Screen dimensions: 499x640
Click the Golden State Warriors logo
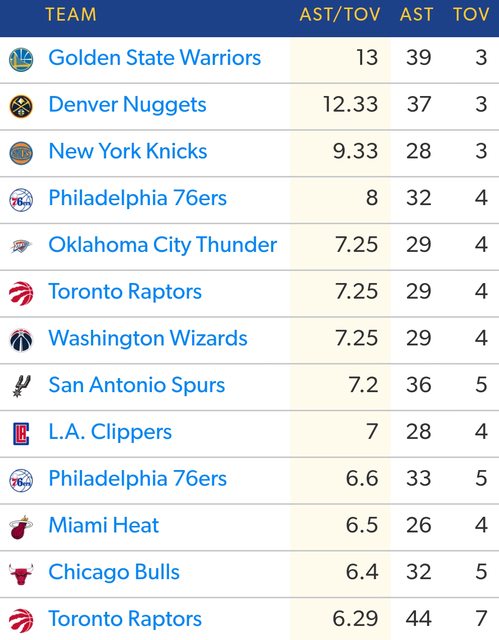point(21,60)
